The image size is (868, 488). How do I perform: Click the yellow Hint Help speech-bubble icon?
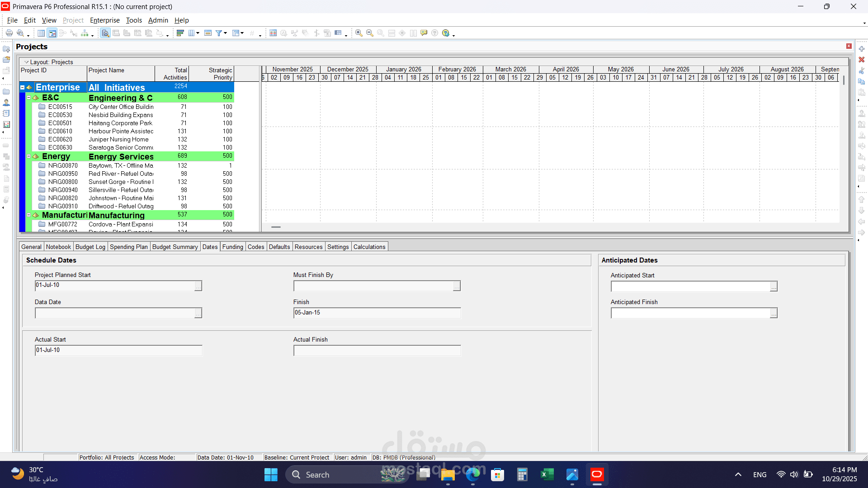point(424,33)
